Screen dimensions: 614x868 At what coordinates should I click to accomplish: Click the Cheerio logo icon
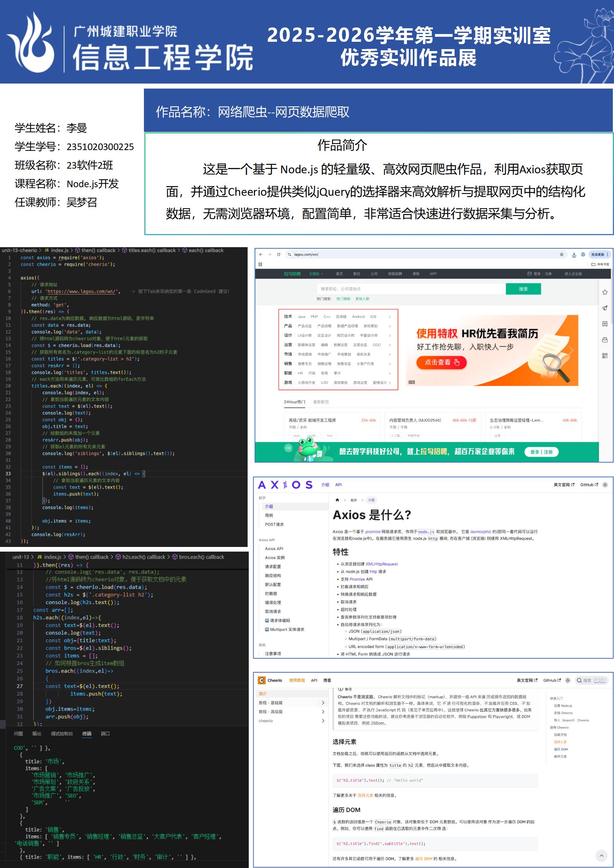262,680
